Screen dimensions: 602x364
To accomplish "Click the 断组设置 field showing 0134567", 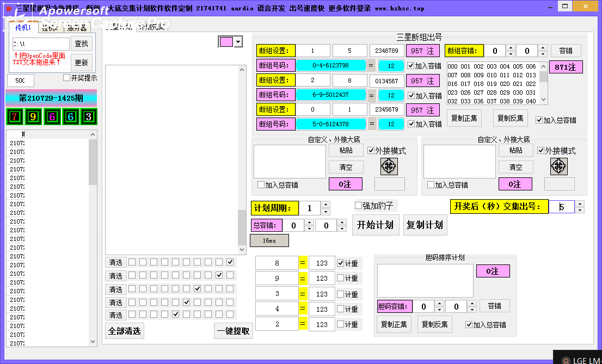I will [x=386, y=80].
